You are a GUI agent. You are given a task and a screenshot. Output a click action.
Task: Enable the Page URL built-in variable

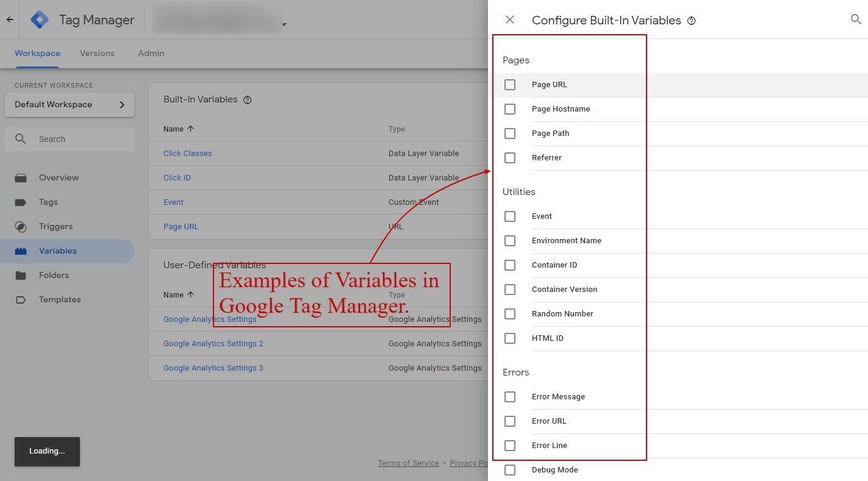coord(510,85)
